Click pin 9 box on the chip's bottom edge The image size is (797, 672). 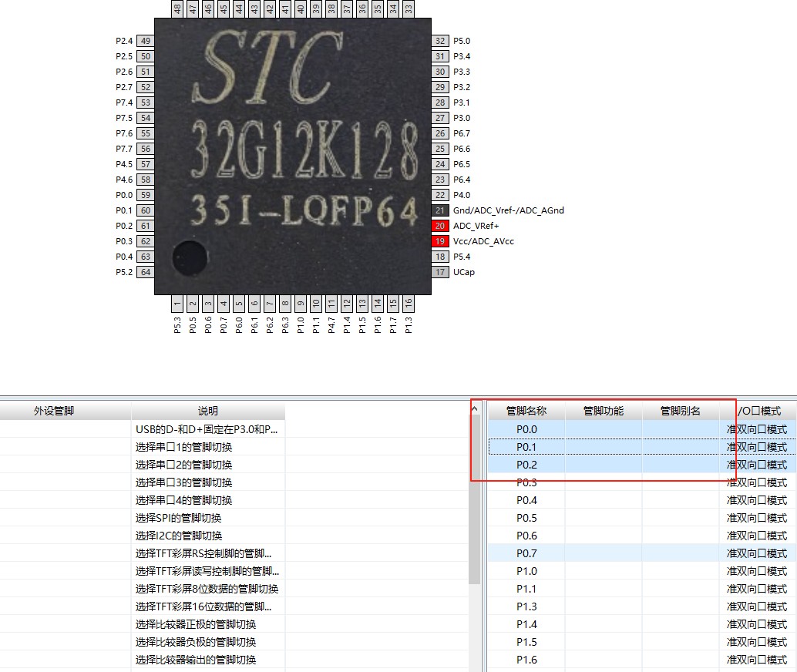point(301,304)
